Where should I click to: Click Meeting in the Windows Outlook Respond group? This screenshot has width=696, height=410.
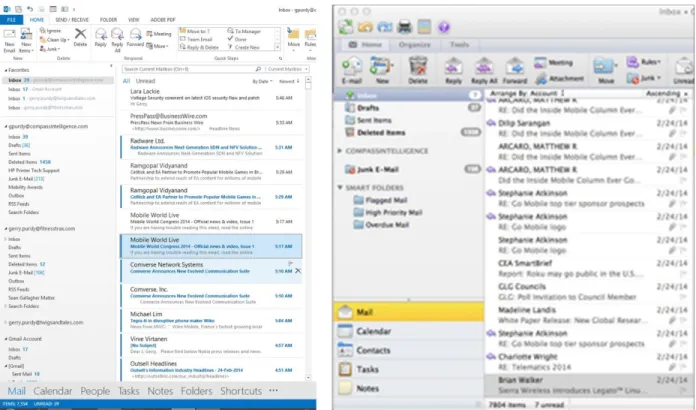coord(159,34)
